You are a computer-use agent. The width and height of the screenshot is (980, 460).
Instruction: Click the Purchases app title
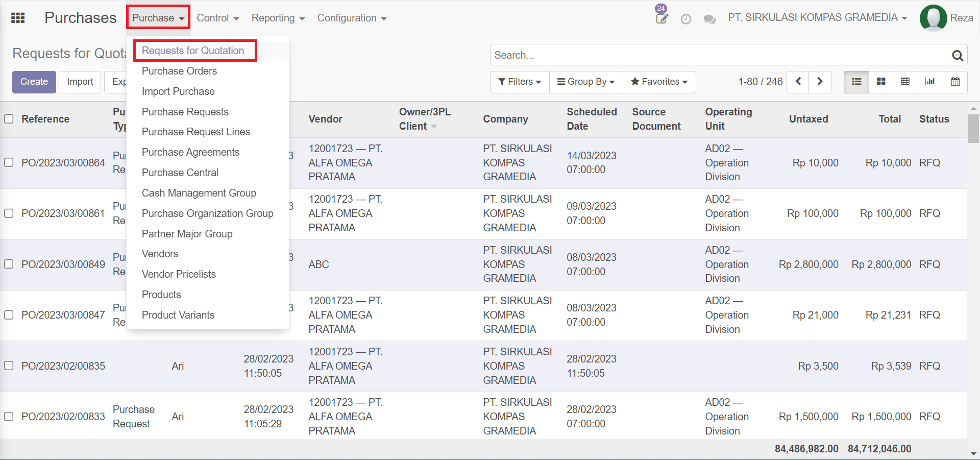(80, 18)
